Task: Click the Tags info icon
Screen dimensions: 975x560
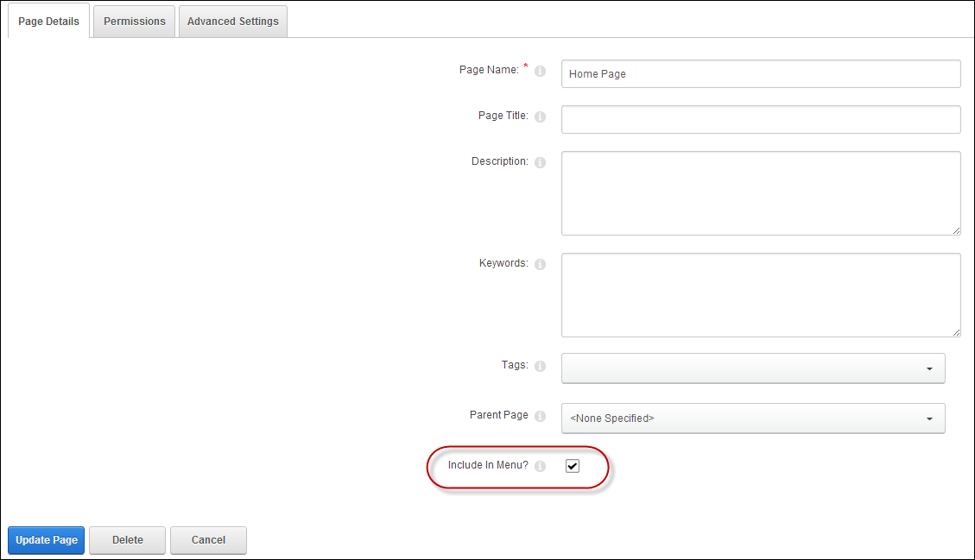Action: (540, 366)
